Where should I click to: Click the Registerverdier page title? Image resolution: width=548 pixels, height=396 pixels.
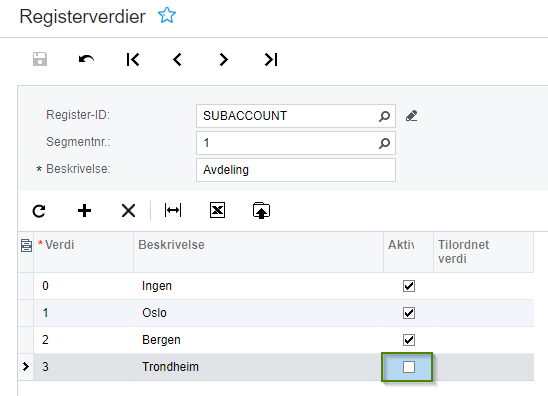click(82, 16)
